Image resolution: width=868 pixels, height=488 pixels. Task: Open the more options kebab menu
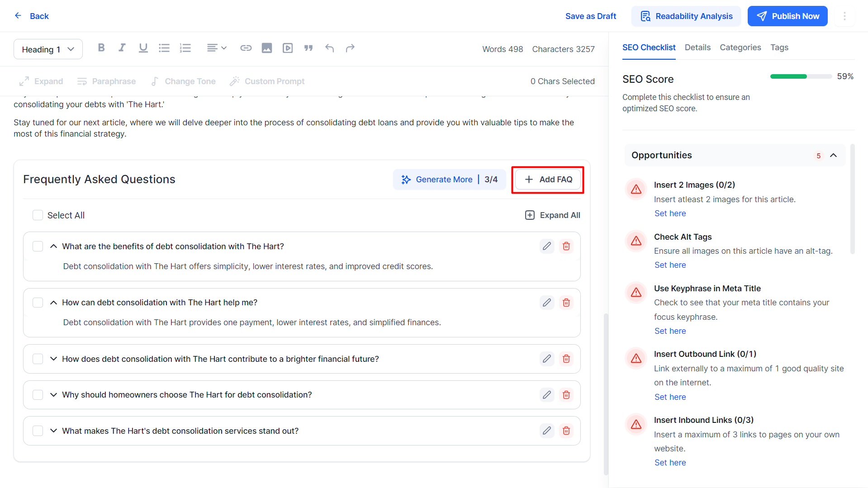pyautogui.click(x=844, y=16)
